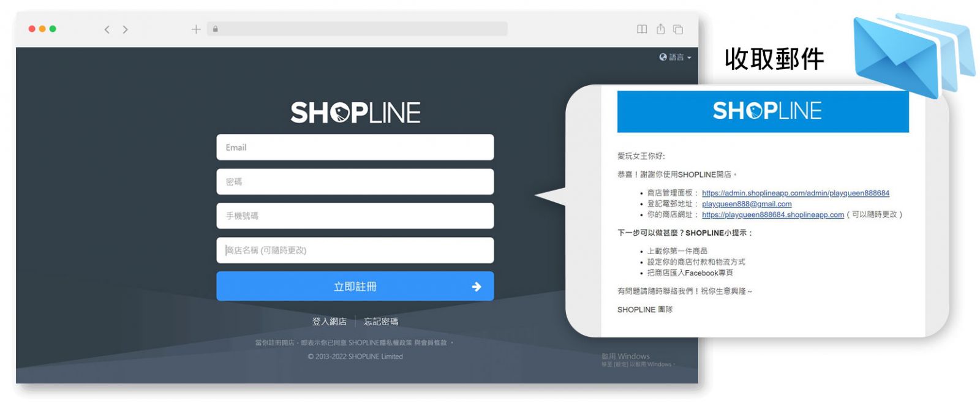Click the 手機號碼 phone number field
This screenshot has height=406, width=980.
tap(355, 216)
